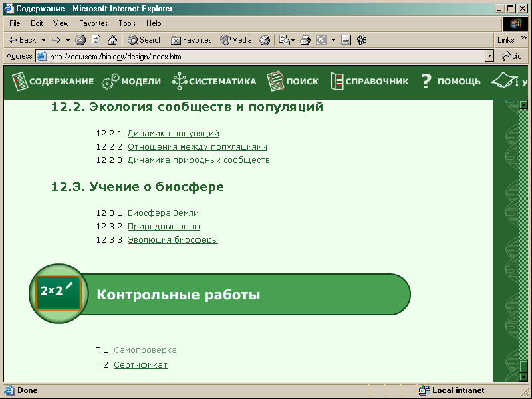Click the Refresh page icon

(96, 40)
